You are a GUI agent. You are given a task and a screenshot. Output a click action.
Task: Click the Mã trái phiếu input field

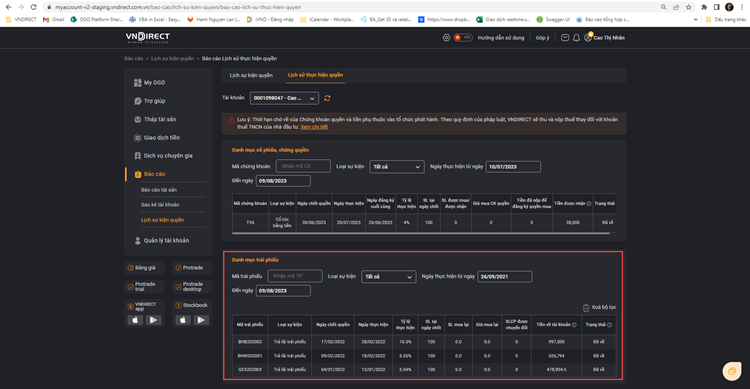click(x=295, y=276)
